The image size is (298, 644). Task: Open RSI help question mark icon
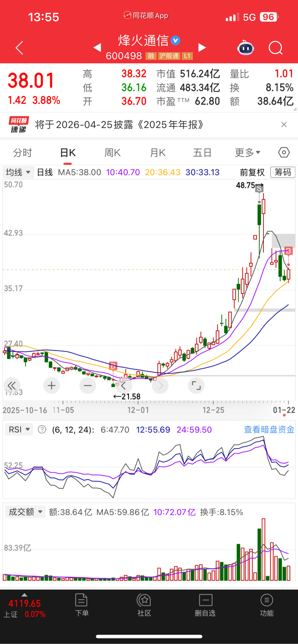coord(42,429)
